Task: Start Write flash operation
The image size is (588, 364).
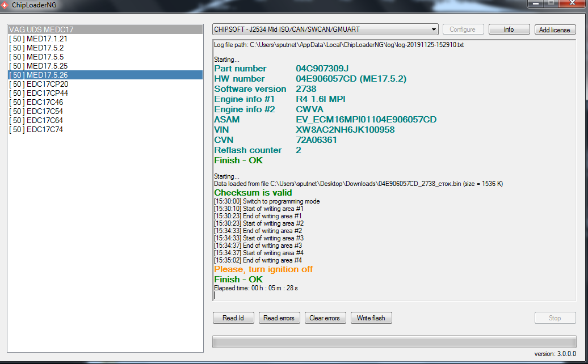Action: [371, 318]
